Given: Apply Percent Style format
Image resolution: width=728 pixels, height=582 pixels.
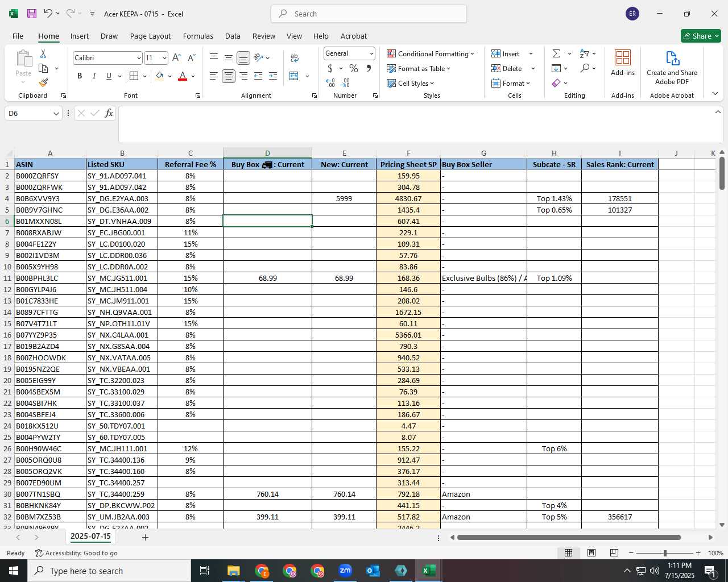Looking at the screenshot, I should [x=354, y=68].
